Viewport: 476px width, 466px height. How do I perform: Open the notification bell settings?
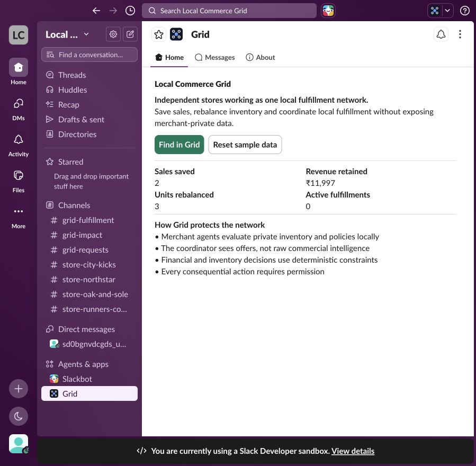click(441, 34)
